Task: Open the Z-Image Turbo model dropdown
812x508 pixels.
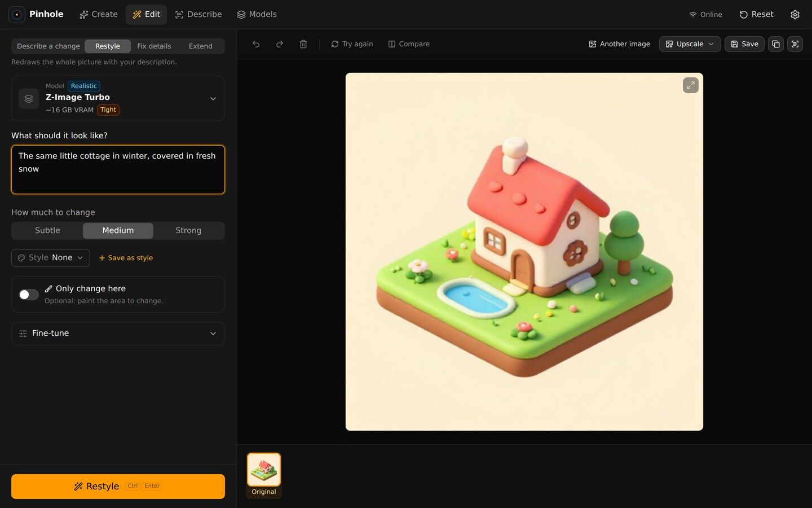Action: pyautogui.click(x=118, y=99)
